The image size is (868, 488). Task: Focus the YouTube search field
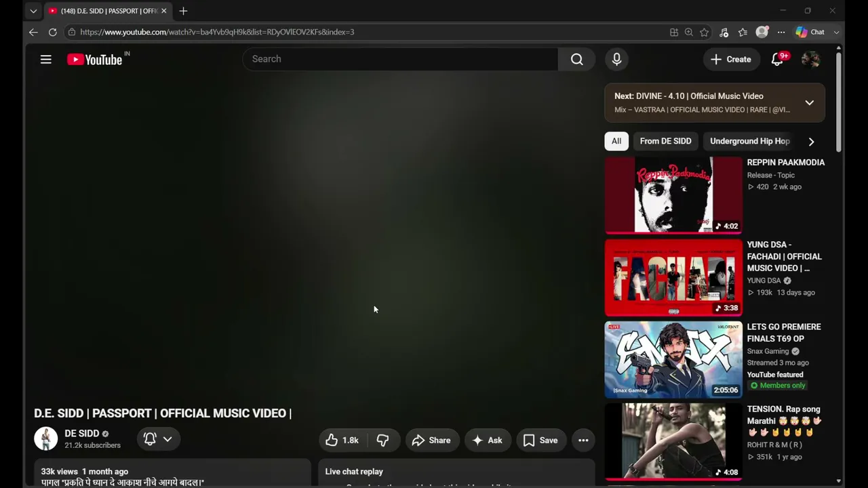click(x=400, y=59)
